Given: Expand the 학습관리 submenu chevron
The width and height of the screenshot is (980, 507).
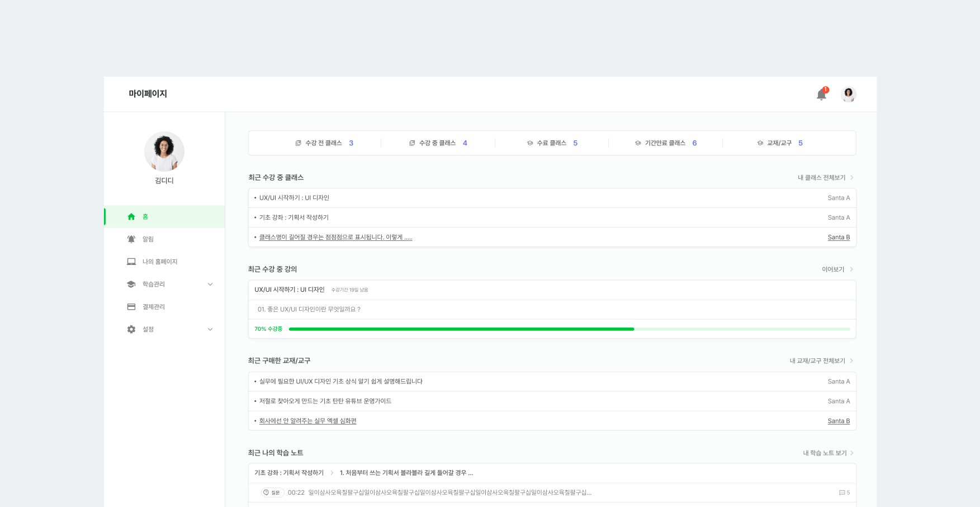Looking at the screenshot, I should (210, 285).
